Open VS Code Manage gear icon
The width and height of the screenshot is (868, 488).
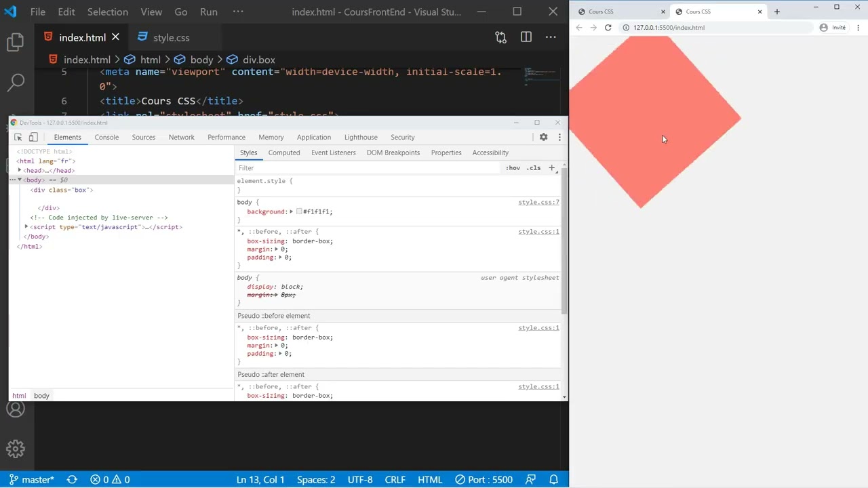(15, 448)
